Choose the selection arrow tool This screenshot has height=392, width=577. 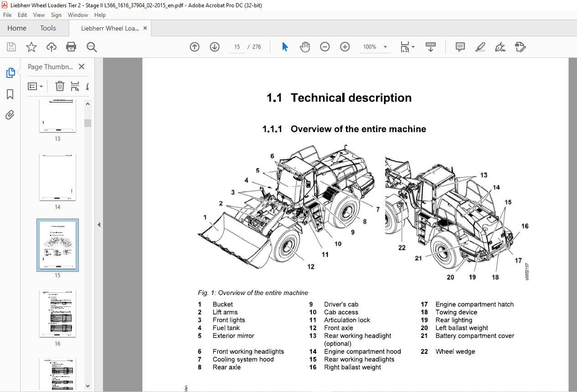click(x=285, y=47)
